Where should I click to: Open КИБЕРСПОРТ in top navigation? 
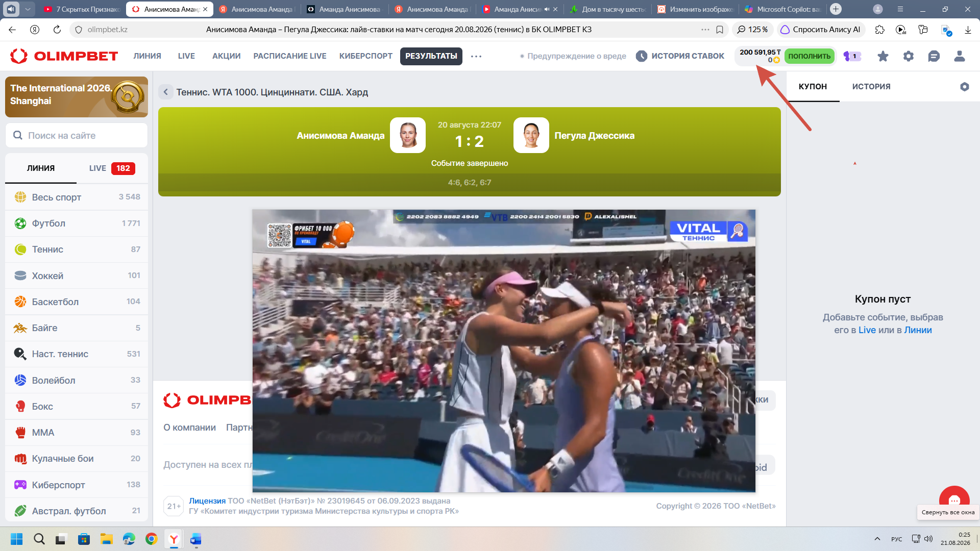pos(366,56)
